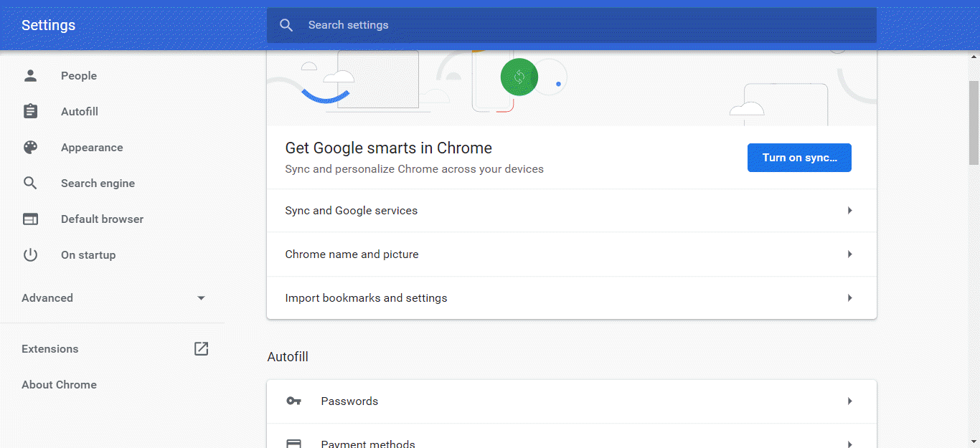980x448 pixels.
Task: Expand Sync and Google services arrow
Action: (x=849, y=210)
